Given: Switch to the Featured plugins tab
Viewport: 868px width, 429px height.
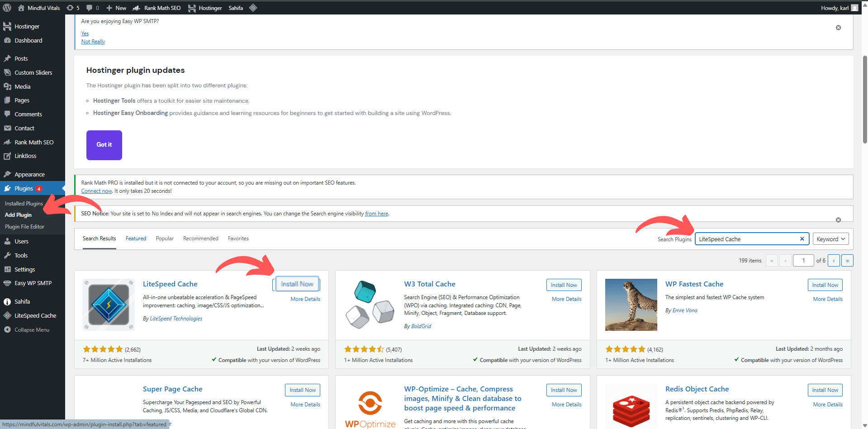Looking at the screenshot, I should 136,238.
